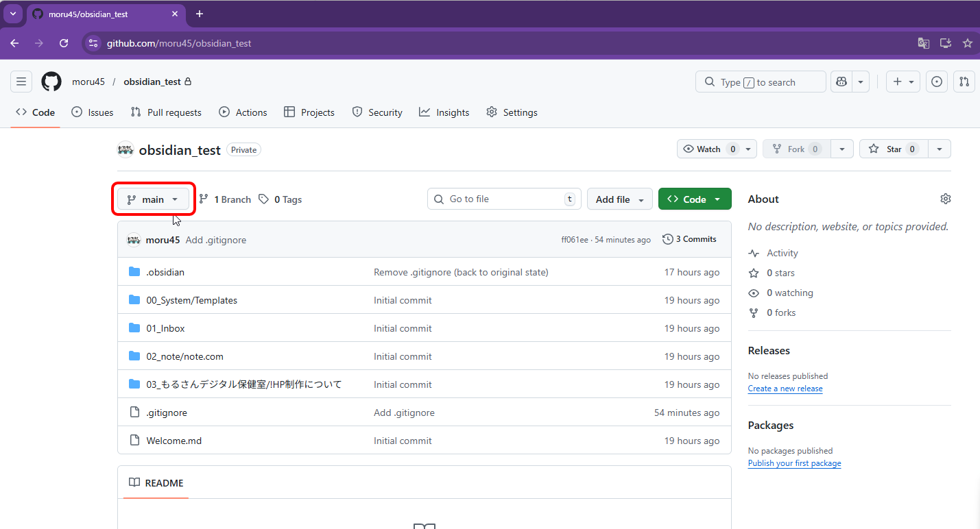The width and height of the screenshot is (980, 529).
Task: Open the Add file dropdown
Action: (620, 199)
